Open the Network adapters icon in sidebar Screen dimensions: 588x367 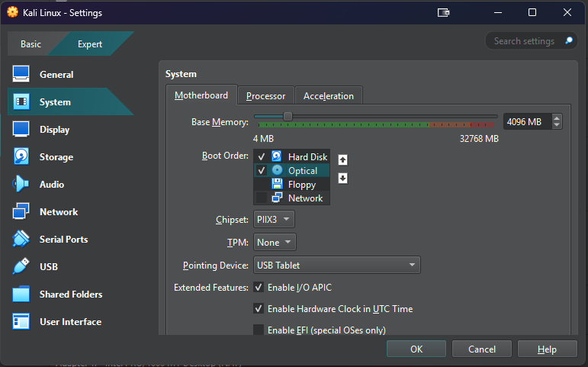(21, 211)
